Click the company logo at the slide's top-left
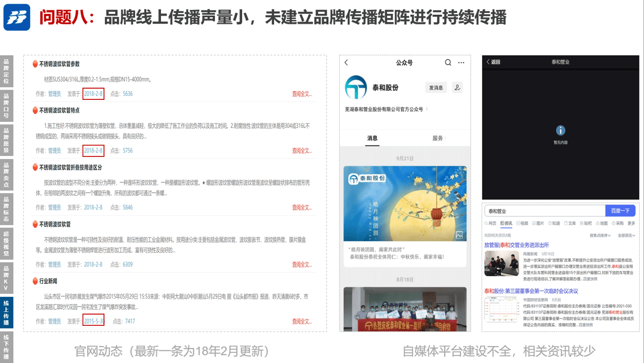Image resolution: width=644 pixels, height=363 pixels. click(x=17, y=17)
